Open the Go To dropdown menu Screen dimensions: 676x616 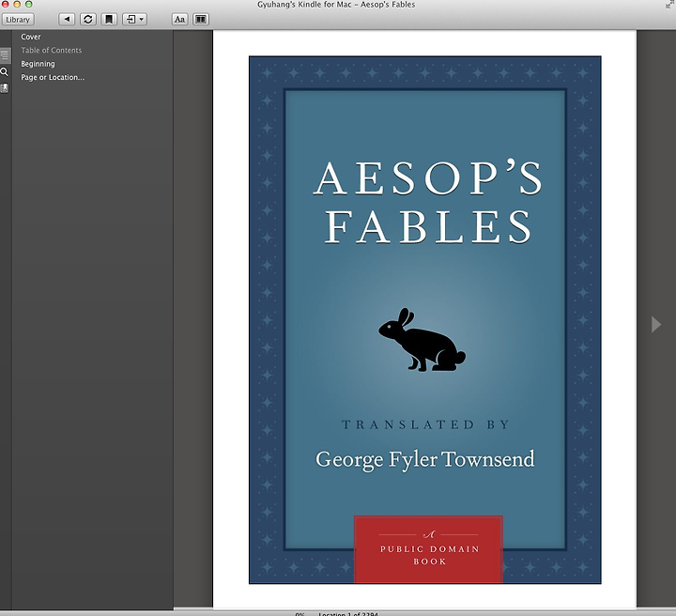click(x=135, y=20)
